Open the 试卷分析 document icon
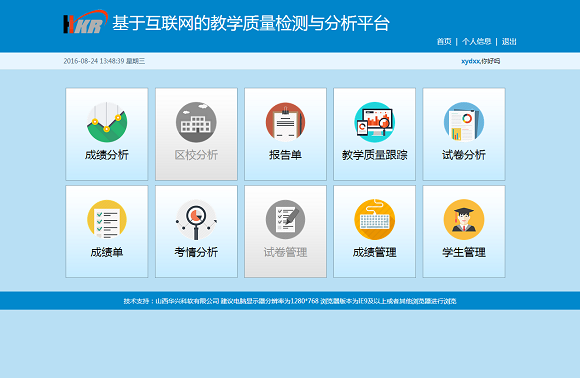 tap(464, 122)
